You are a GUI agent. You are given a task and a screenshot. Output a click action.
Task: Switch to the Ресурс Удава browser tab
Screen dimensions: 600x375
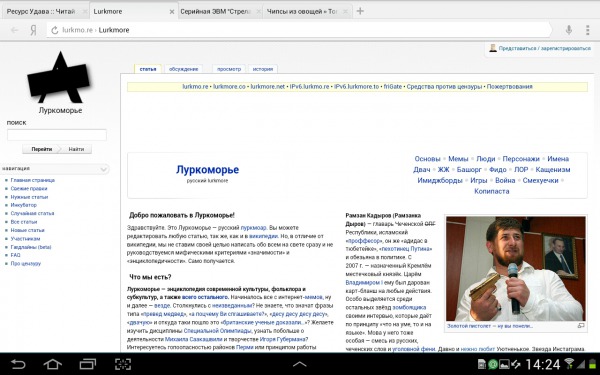click(41, 11)
